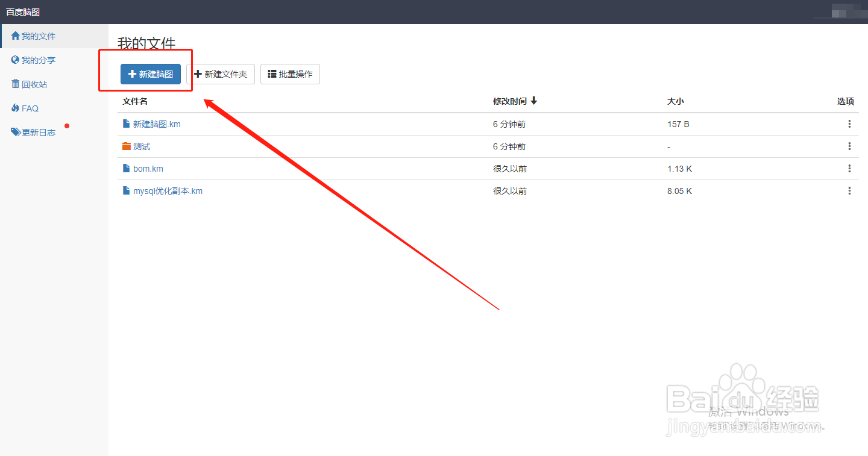Open file bom.km

[148, 169]
